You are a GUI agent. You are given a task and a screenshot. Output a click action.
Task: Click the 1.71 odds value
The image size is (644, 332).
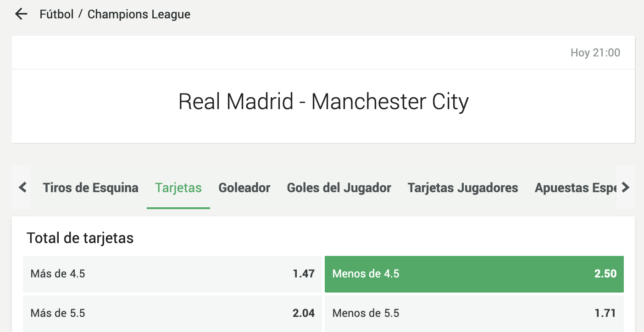[605, 313]
